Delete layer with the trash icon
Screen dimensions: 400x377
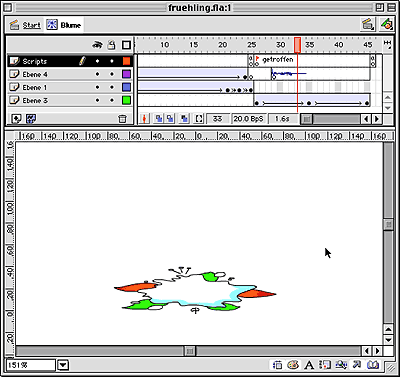pos(123,119)
